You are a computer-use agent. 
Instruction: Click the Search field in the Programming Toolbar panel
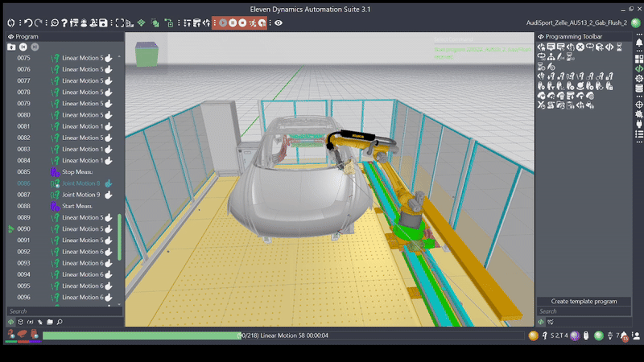tap(584, 311)
